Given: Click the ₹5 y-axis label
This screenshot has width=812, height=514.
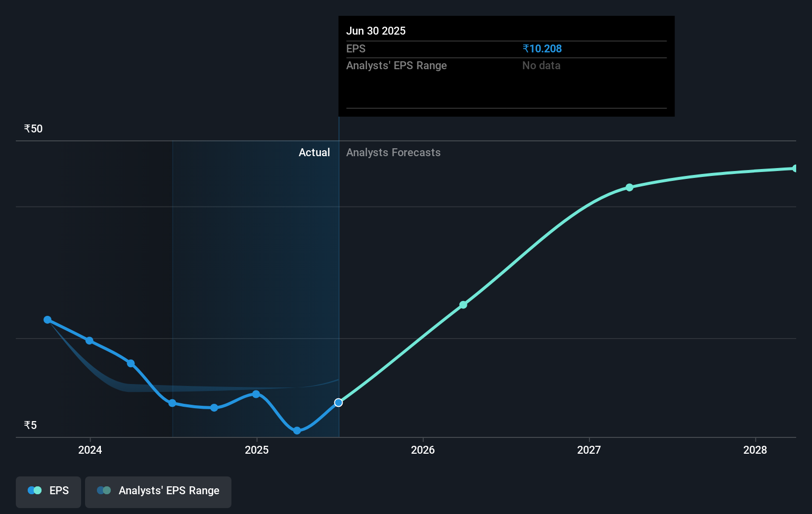Looking at the screenshot, I should tap(30, 425).
